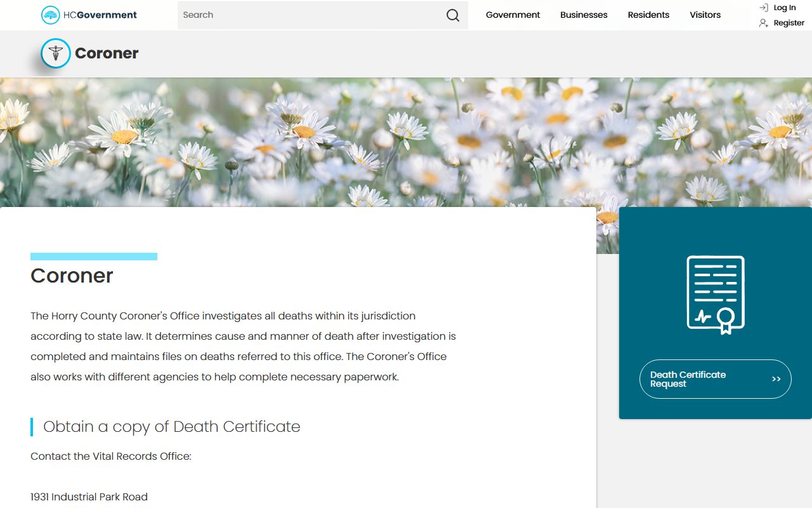Click the Log In link

(785, 8)
